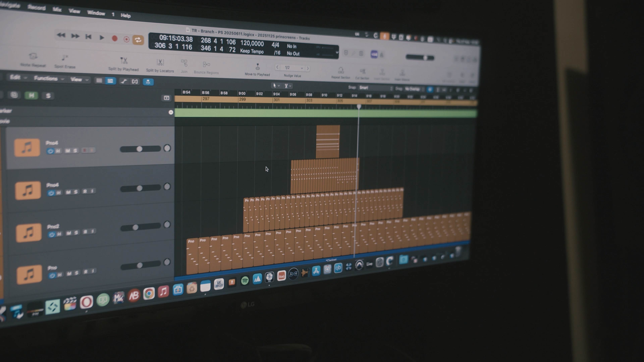This screenshot has width=644, height=362.
Task: Click the Keep Tempo display field
Action: point(252,51)
